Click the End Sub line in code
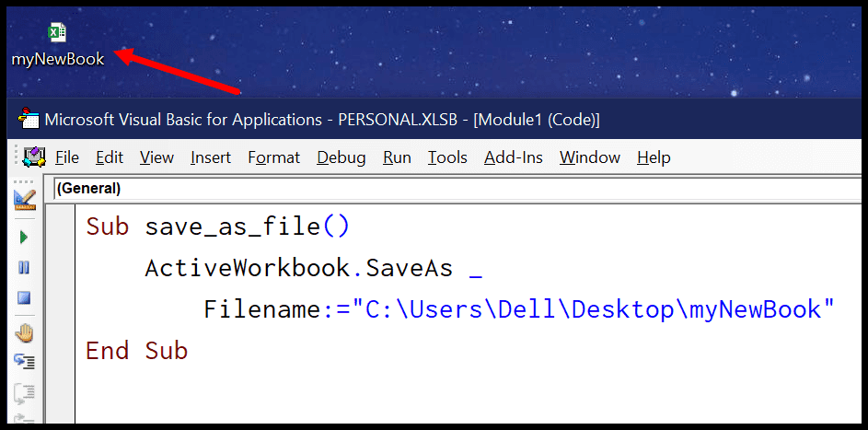Viewport: 868px width, 430px height. (x=137, y=351)
